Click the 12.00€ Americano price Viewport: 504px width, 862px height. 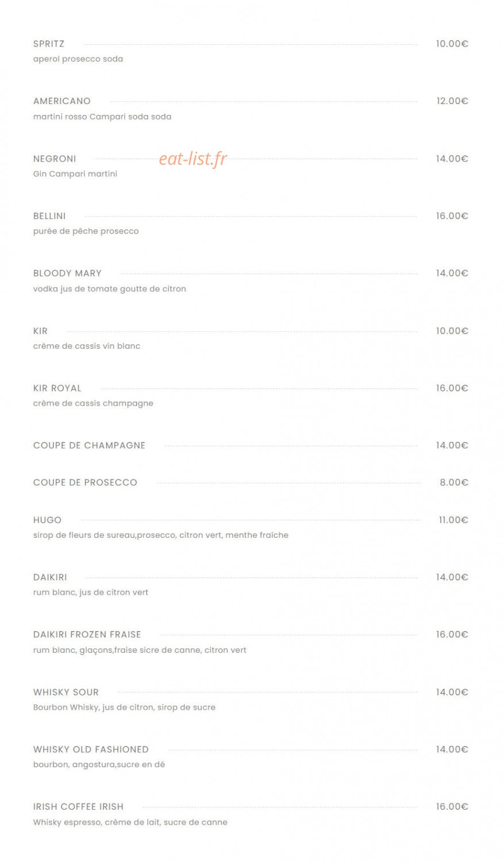point(452,101)
